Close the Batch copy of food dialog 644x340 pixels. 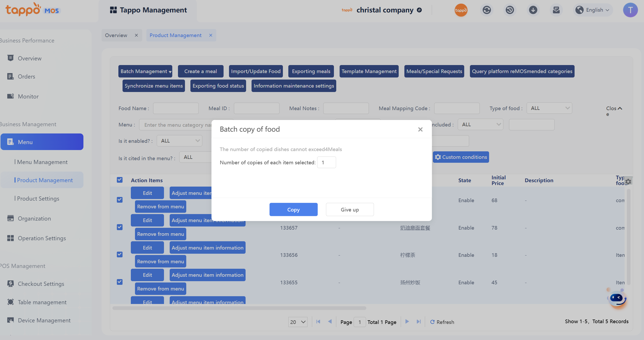tap(420, 129)
